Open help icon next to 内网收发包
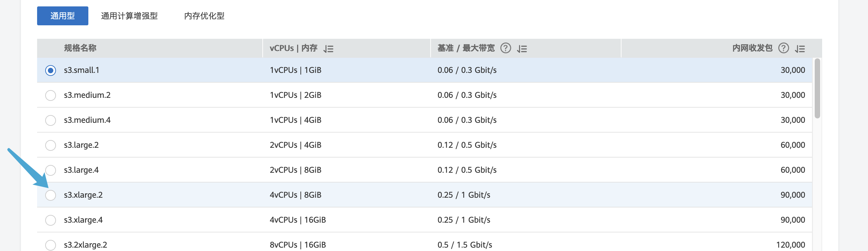 783,48
